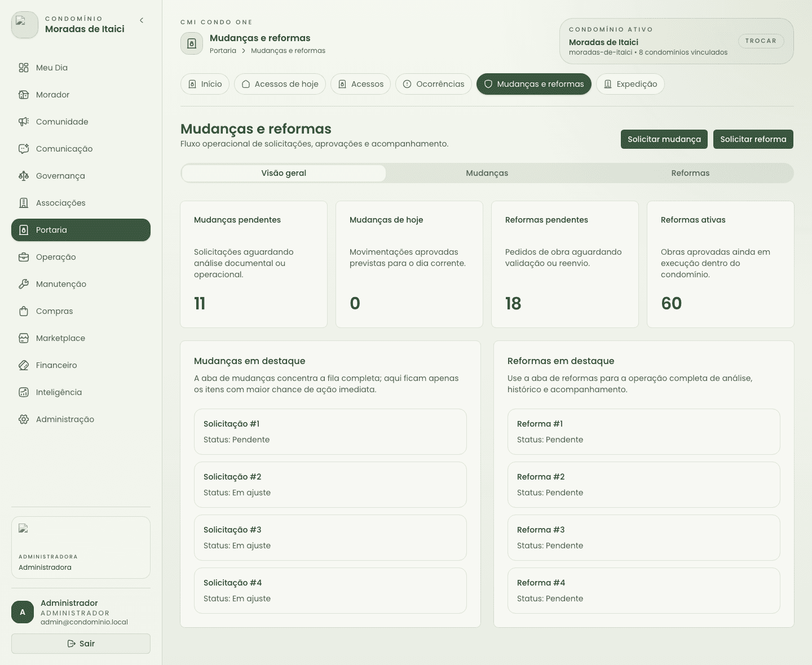Click the Morador sidebar icon
This screenshot has height=665, width=812.
(24, 95)
